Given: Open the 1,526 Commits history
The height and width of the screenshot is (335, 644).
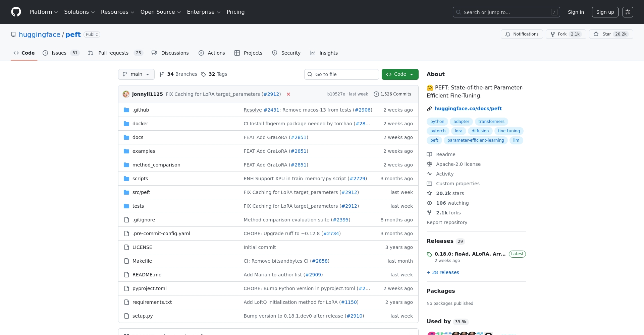Looking at the screenshot, I should (392, 94).
